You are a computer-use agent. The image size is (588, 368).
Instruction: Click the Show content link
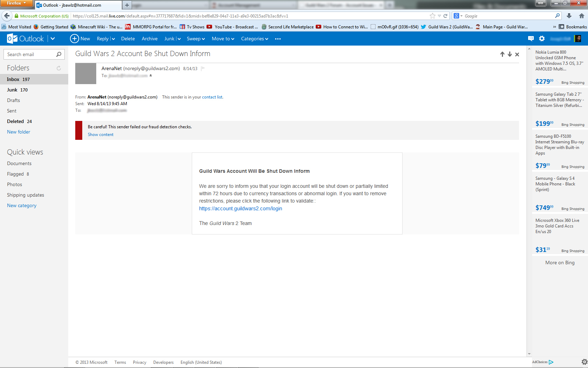pos(100,135)
